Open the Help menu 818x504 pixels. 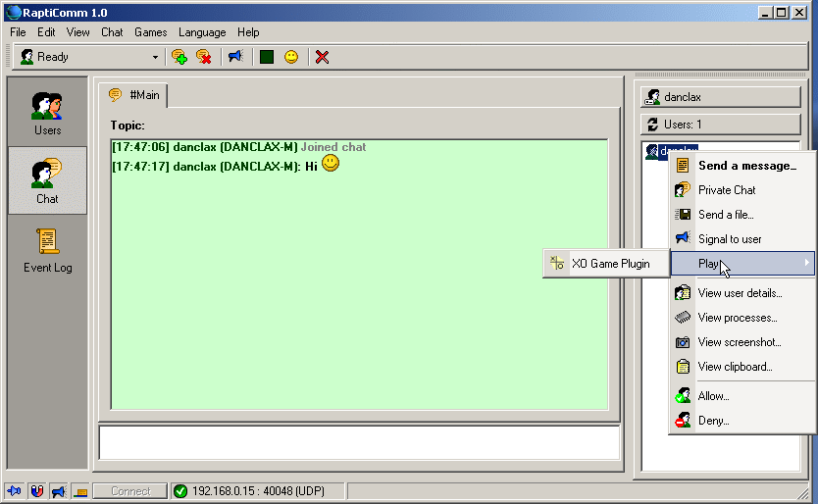click(248, 32)
